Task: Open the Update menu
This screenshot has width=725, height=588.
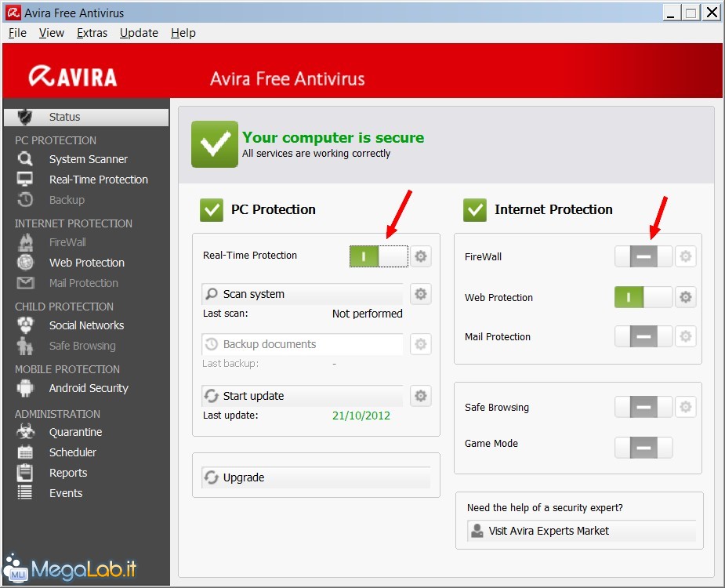Action: pyautogui.click(x=139, y=33)
